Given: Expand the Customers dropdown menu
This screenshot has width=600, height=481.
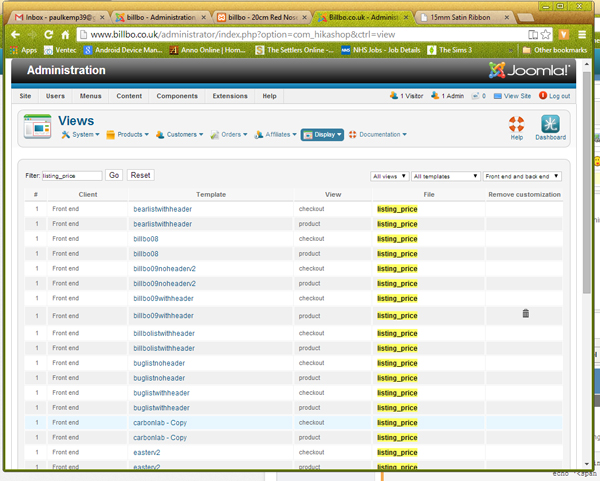Looking at the screenshot, I should [179, 135].
